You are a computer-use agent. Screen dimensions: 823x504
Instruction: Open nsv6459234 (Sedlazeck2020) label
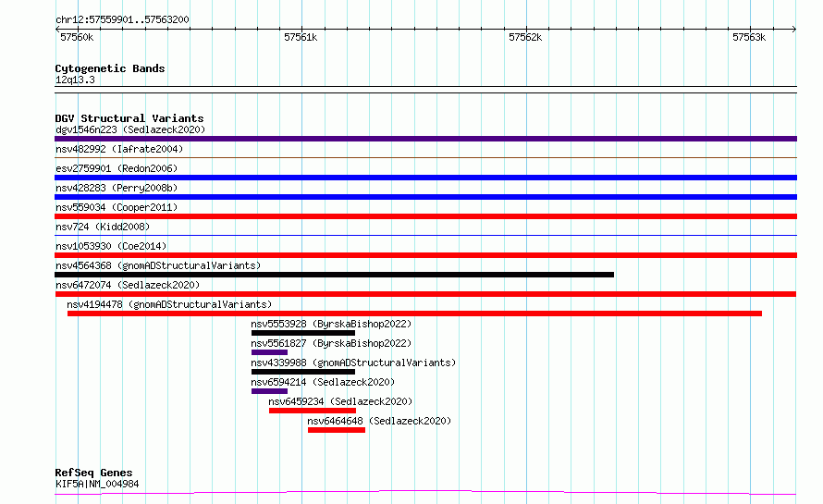pos(340,401)
